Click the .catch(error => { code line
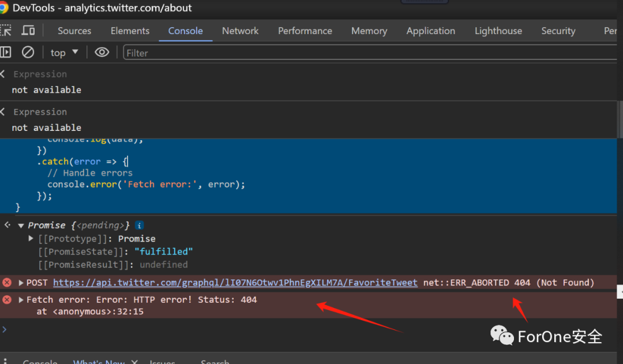The height and width of the screenshot is (364, 623). click(82, 162)
